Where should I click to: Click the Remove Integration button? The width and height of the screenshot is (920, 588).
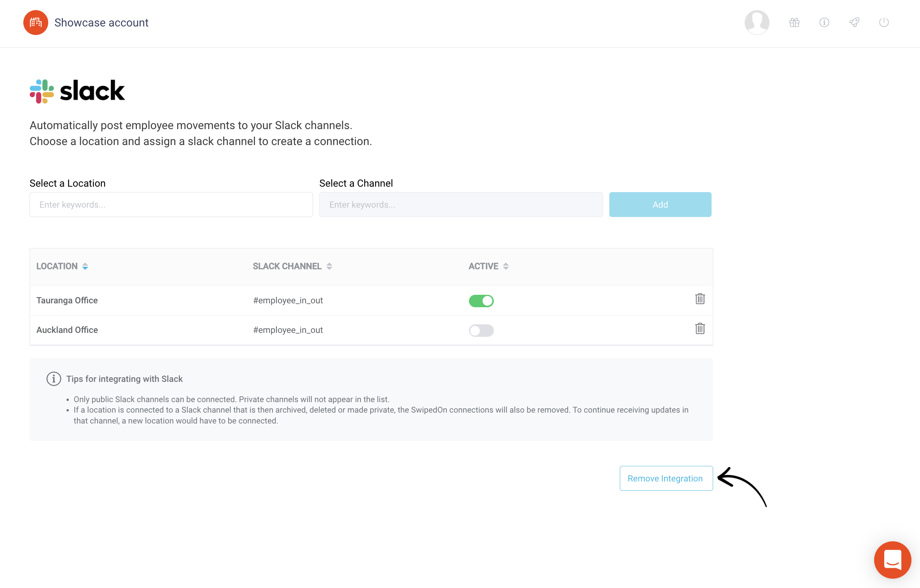(x=666, y=478)
